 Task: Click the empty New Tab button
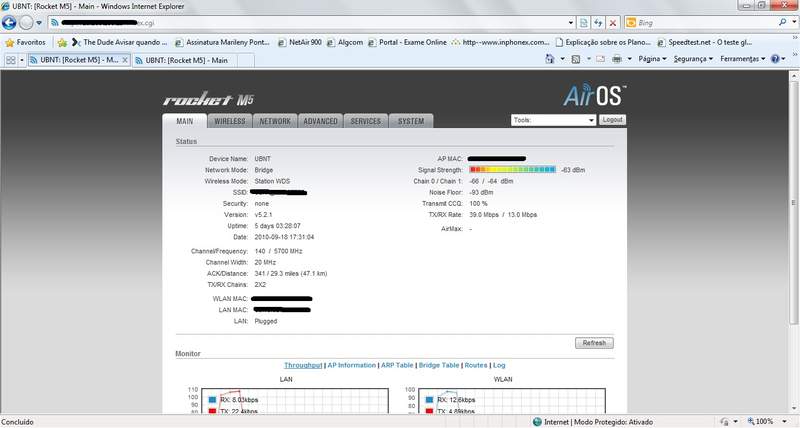coord(246,60)
